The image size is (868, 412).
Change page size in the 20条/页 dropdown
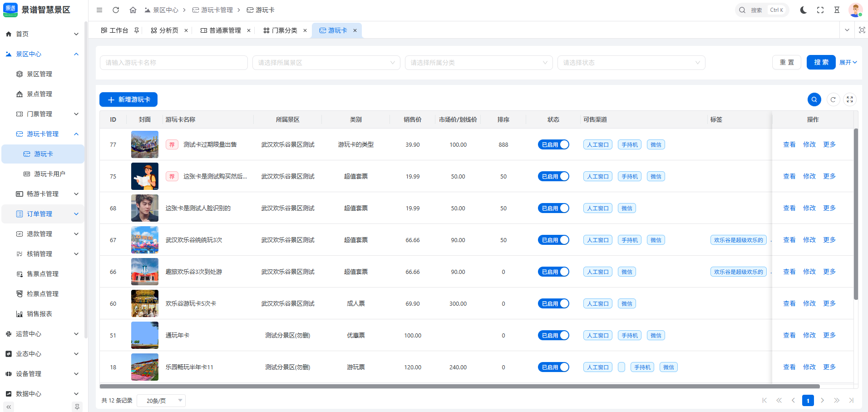(161, 400)
